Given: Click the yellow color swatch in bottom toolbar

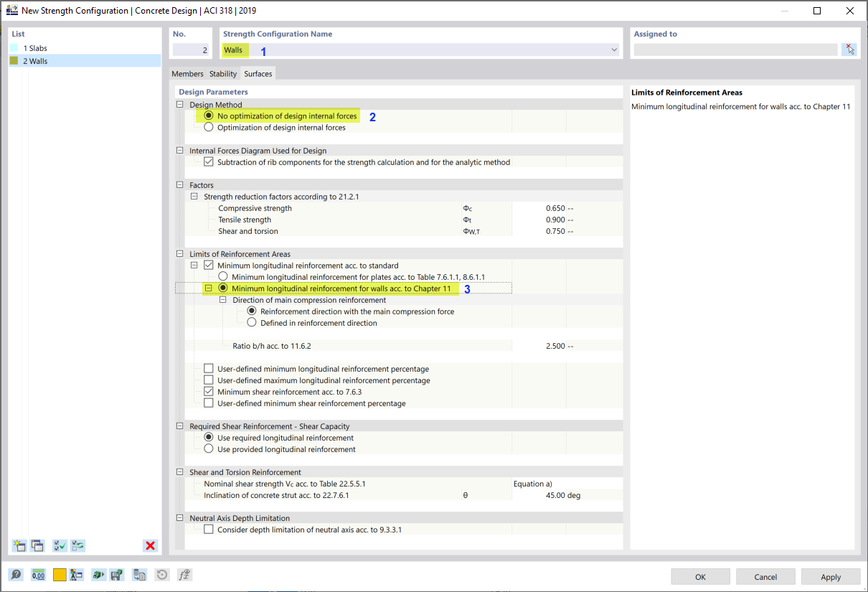Looking at the screenshot, I should click(60, 575).
